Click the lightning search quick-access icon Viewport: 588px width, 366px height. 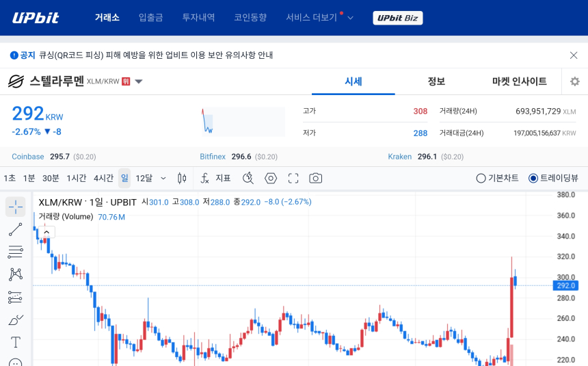point(248,179)
